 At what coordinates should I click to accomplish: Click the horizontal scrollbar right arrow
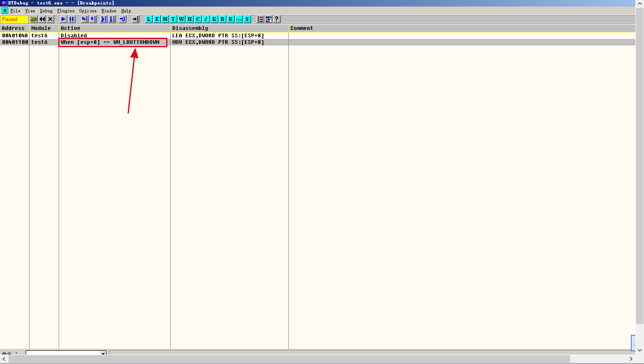(631, 359)
